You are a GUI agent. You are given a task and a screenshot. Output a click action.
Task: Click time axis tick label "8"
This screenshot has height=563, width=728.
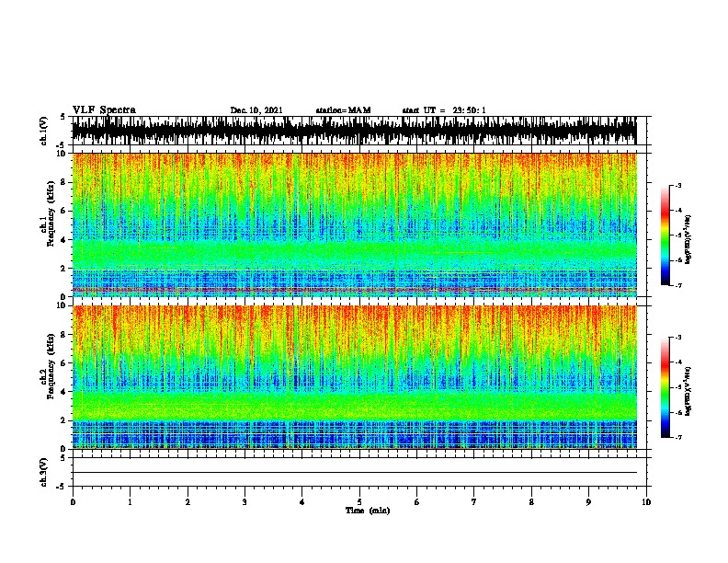[531, 502]
